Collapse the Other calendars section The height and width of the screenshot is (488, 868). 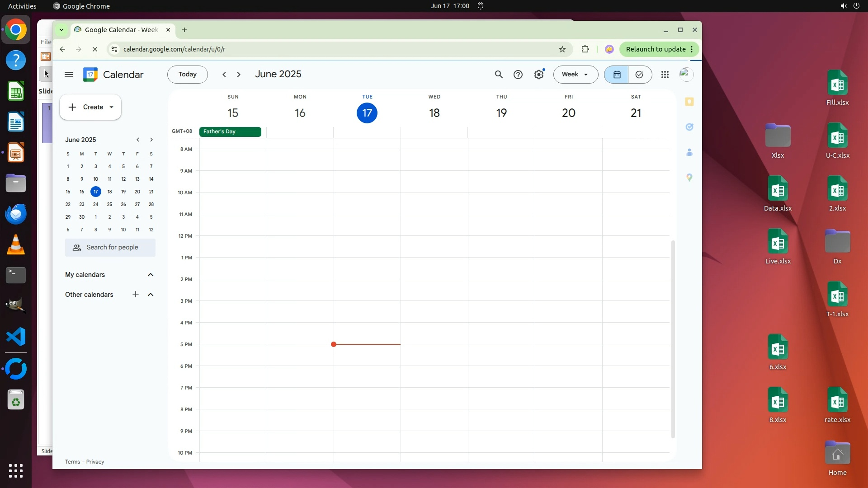click(151, 295)
